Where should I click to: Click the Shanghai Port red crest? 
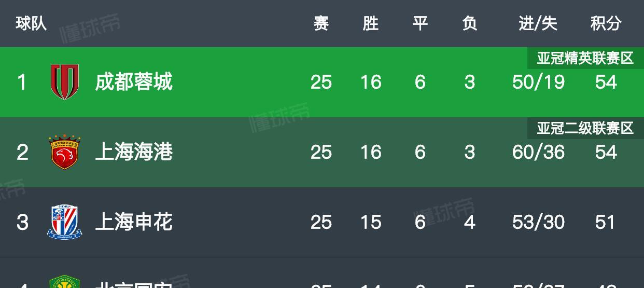(x=65, y=152)
